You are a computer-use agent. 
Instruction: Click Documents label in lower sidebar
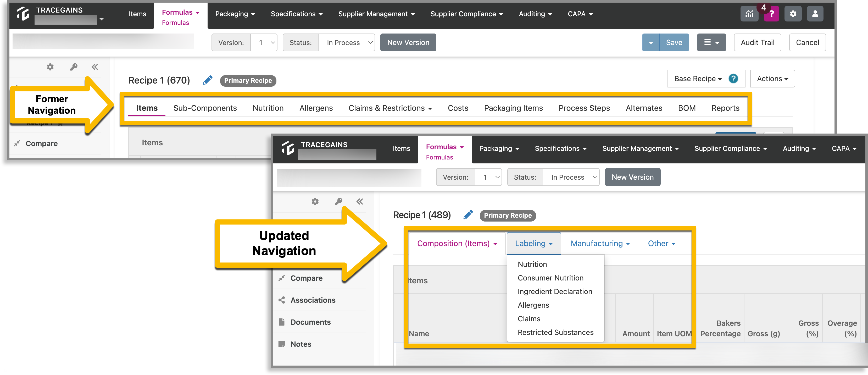pyautogui.click(x=310, y=322)
